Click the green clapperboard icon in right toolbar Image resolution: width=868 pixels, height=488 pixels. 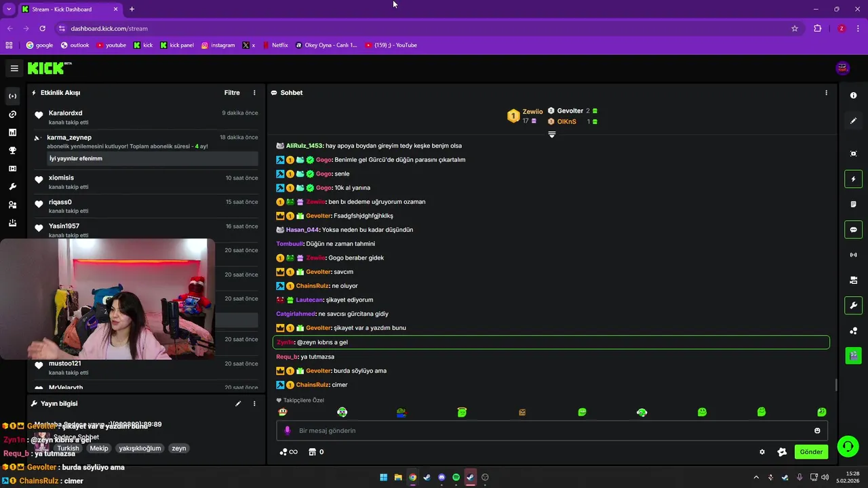pos(853,355)
